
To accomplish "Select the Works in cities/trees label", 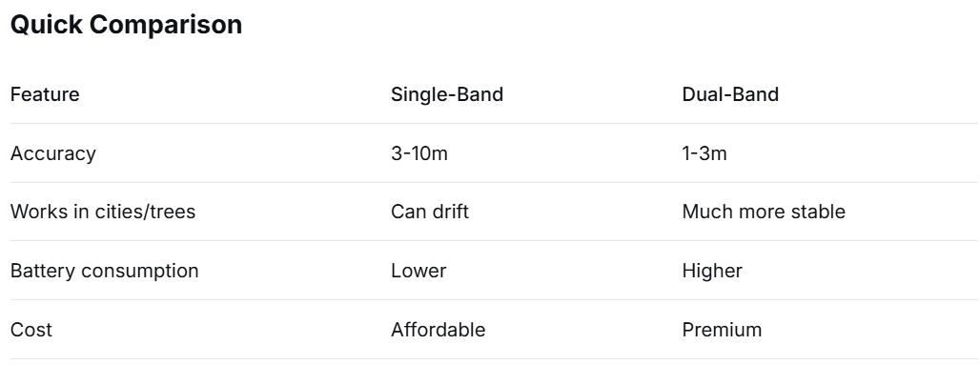I will pos(103,212).
